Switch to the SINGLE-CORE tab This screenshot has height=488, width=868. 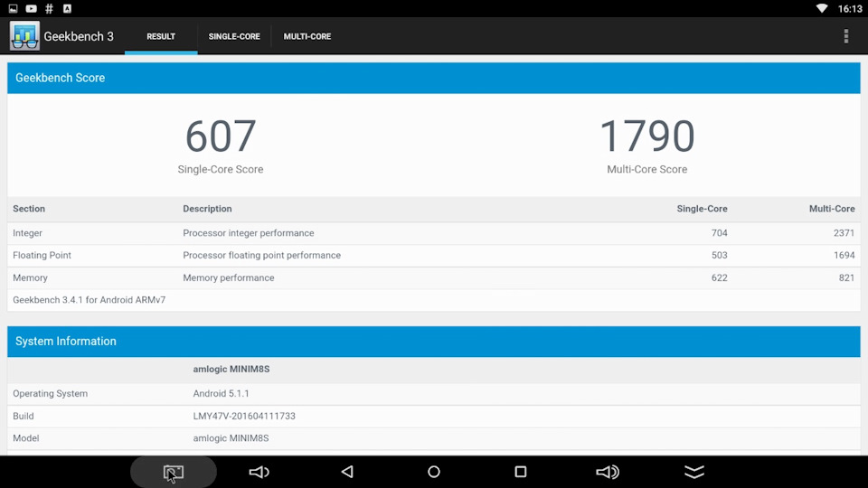click(x=234, y=36)
